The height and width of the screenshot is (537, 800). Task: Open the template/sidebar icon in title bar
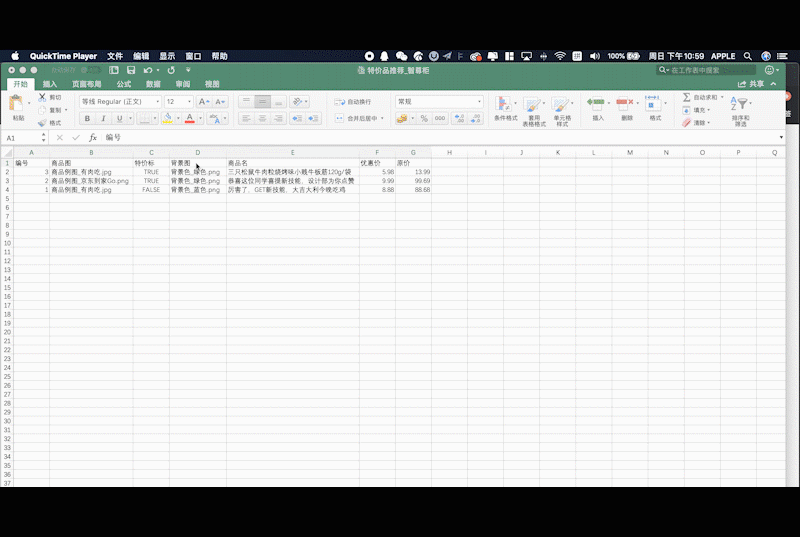(x=114, y=70)
